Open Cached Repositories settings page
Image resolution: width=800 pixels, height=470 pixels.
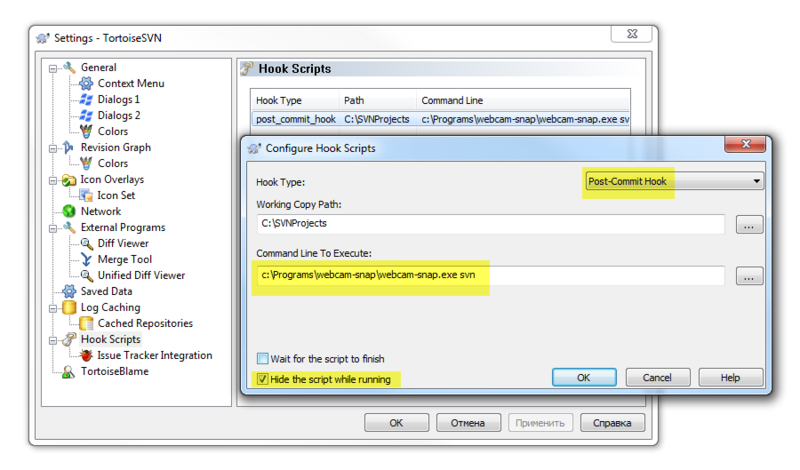click(145, 323)
